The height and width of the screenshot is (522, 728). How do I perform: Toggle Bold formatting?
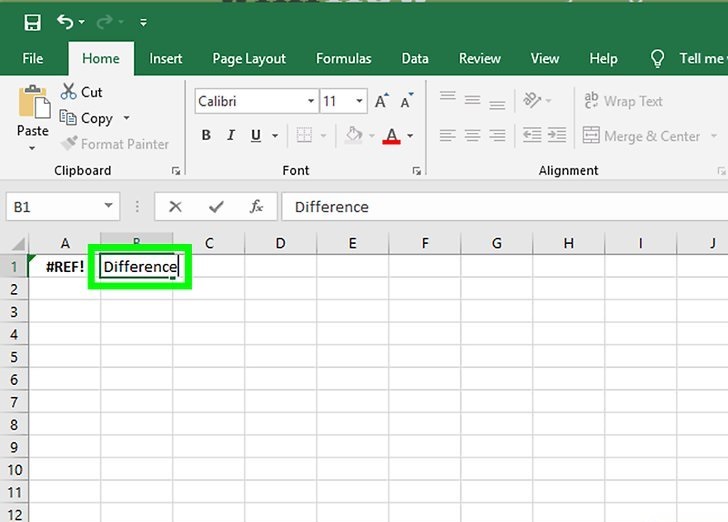point(206,136)
